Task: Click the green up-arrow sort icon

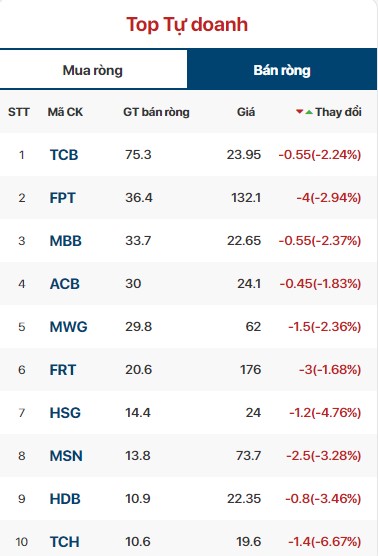Action: [309, 112]
